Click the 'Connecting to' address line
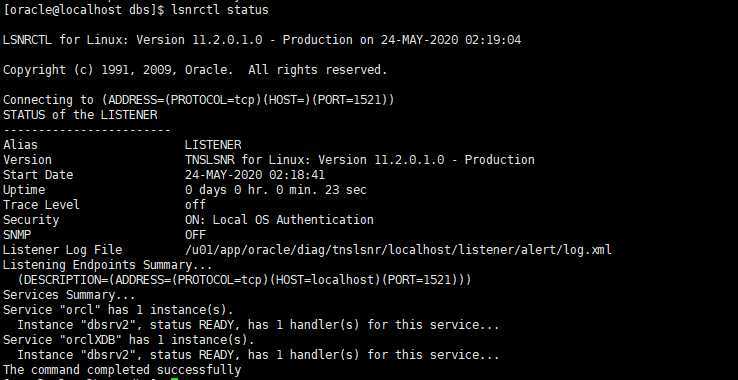This screenshot has height=380, width=738. point(199,100)
